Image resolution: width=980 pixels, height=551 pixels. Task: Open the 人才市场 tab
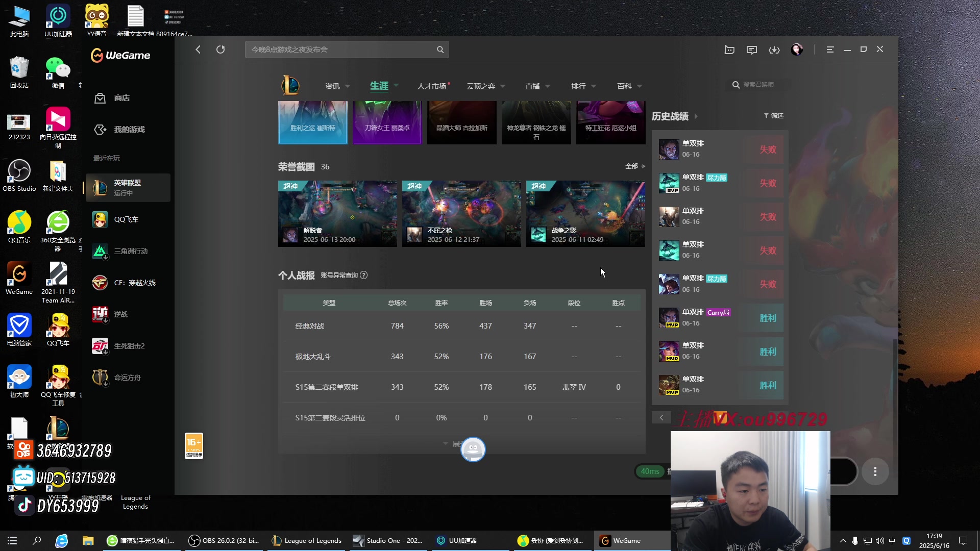pyautogui.click(x=432, y=86)
